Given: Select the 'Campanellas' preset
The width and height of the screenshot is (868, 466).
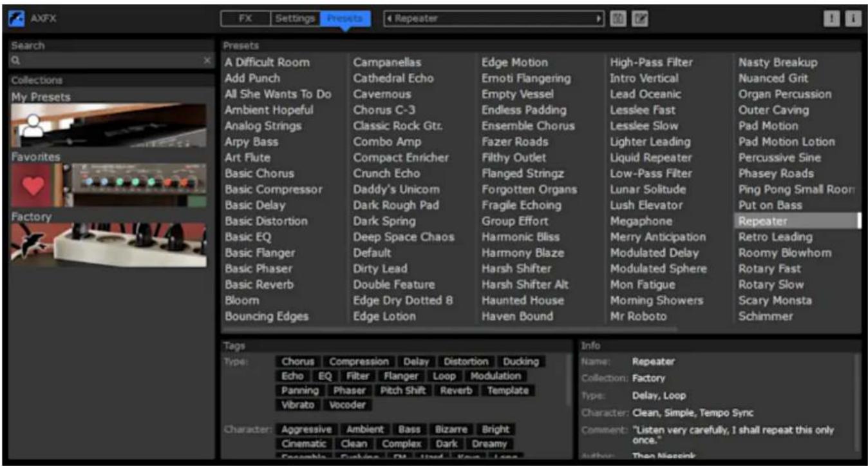Looking at the screenshot, I should coord(387,63).
